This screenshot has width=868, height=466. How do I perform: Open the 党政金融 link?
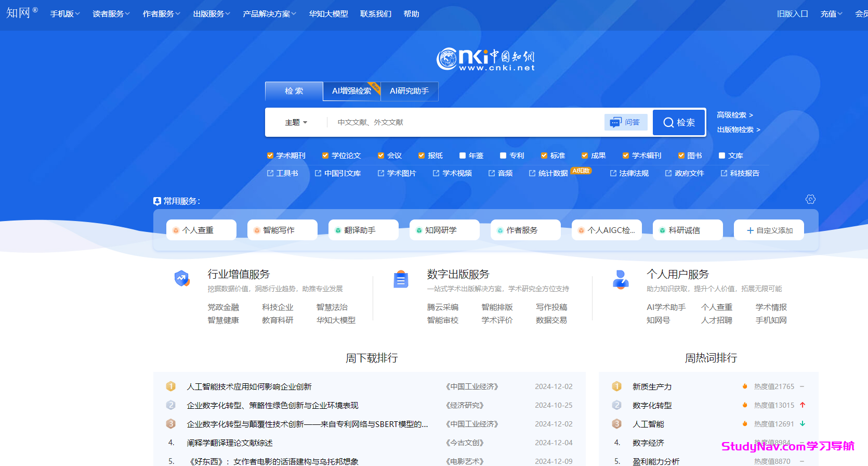(223, 307)
